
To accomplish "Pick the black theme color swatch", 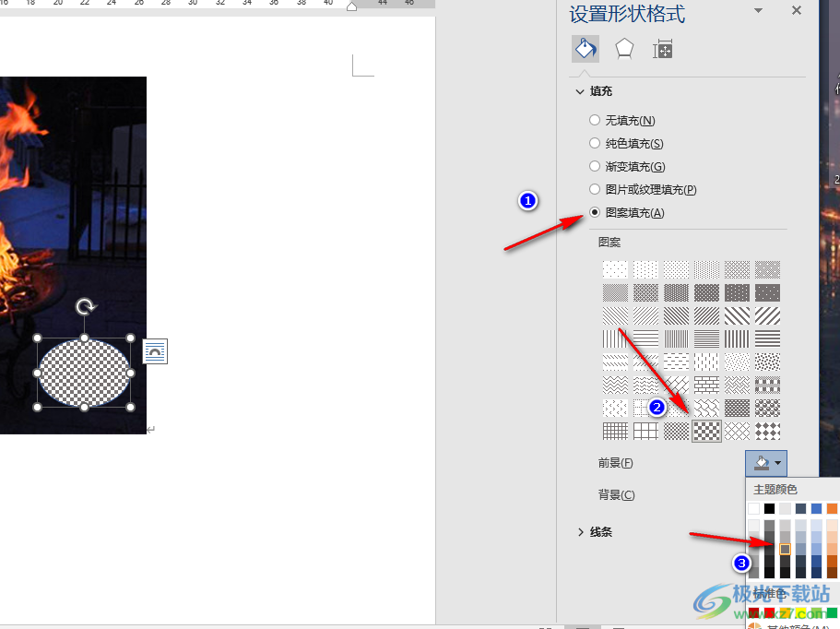I will 769,508.
